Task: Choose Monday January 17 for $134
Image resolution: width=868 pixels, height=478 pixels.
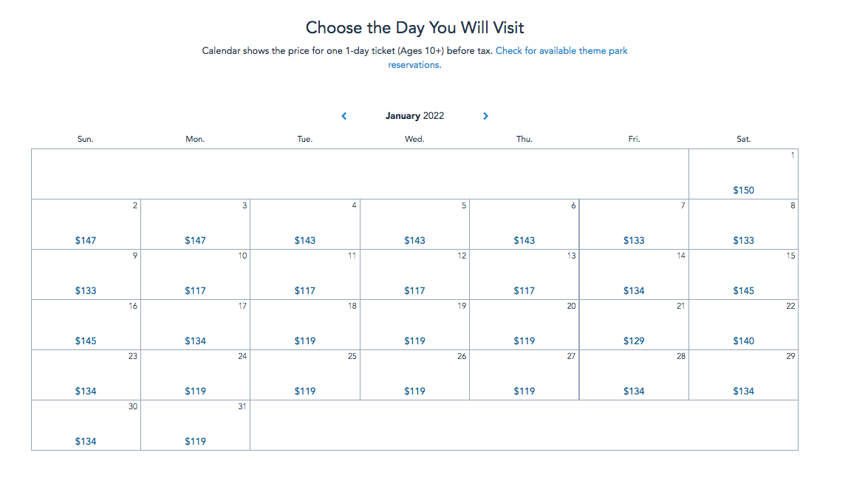Action: point(195,325)
